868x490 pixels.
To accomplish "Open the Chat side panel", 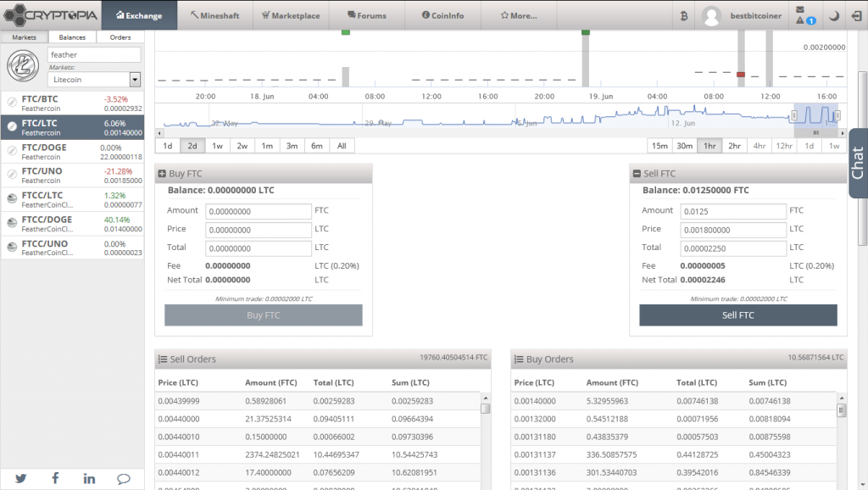I will coord(858,163).
